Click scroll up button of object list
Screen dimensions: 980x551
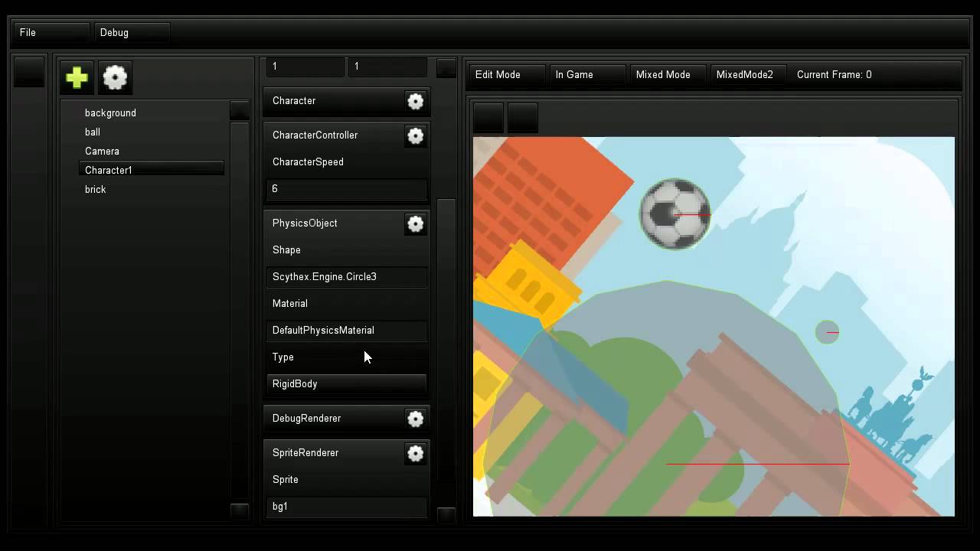240,111
